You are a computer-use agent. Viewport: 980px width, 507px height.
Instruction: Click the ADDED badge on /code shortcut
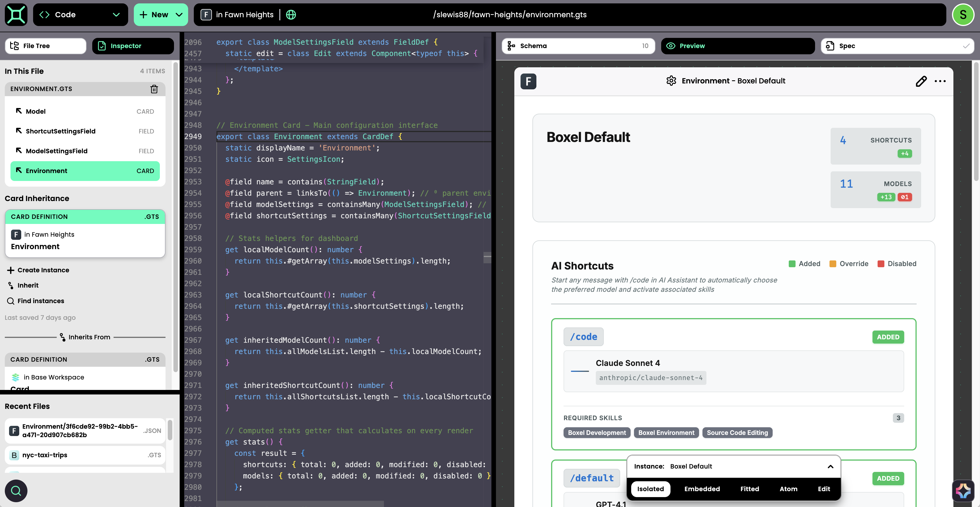coord(888,337)
